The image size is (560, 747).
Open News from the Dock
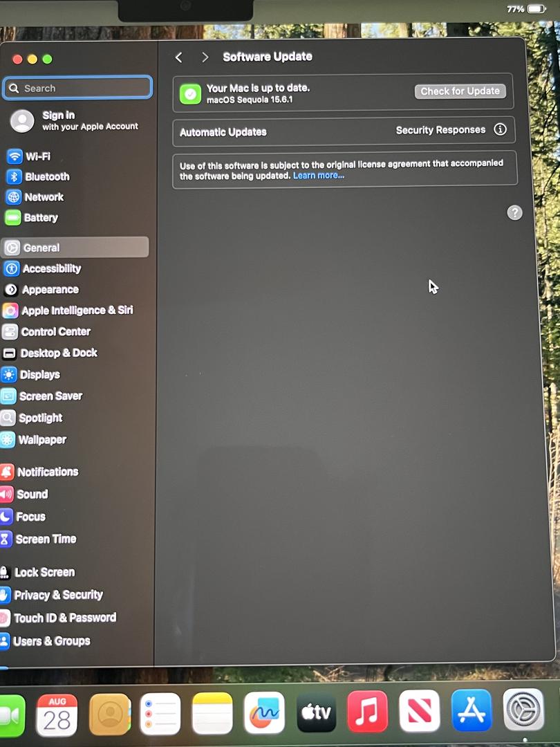[x=420, y=710]
